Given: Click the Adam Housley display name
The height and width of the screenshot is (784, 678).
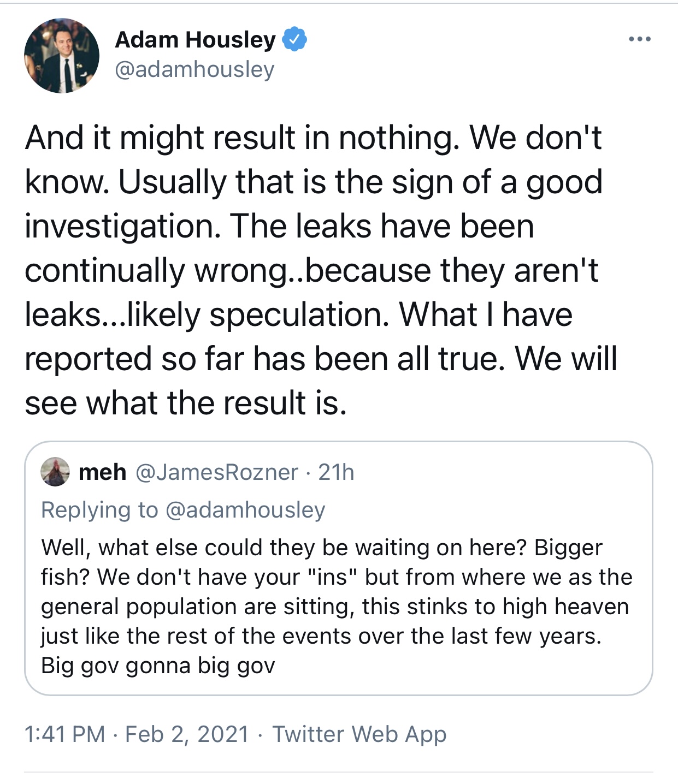Looking at the screenshot, I should (x=196, y=40).
